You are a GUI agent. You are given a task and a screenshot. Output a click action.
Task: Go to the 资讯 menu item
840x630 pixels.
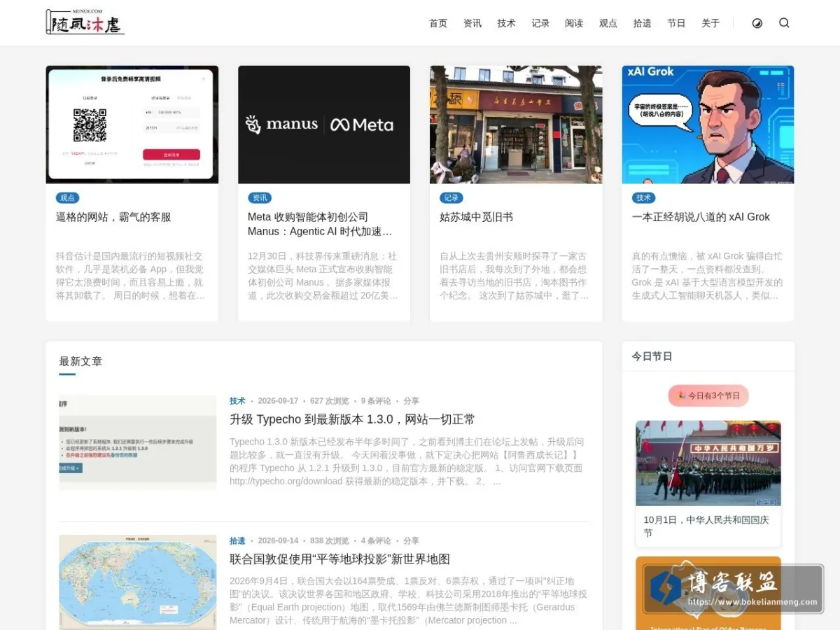tap(472, 23)
